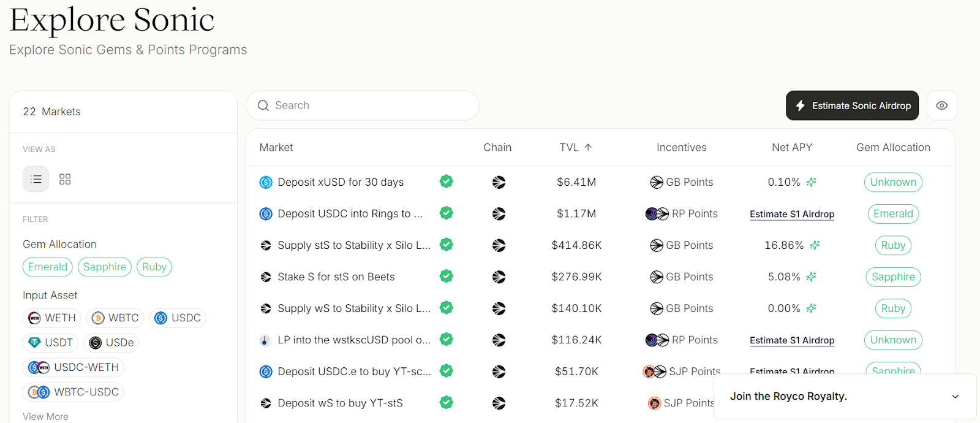Click Sonic chain icon in $116.24K row
This screenshot has width=980, height=423.
click(x=499, y=340)
